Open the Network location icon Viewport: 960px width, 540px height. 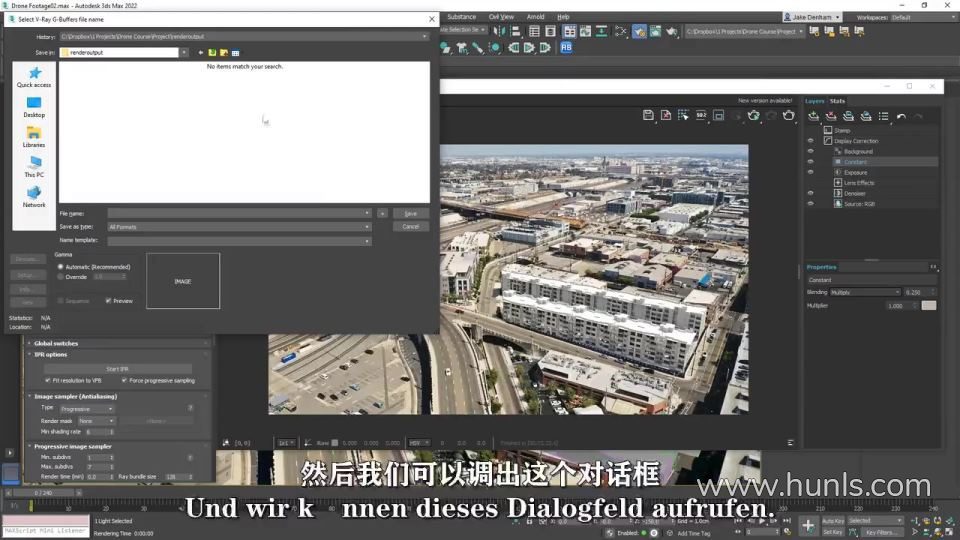[34, 192]
